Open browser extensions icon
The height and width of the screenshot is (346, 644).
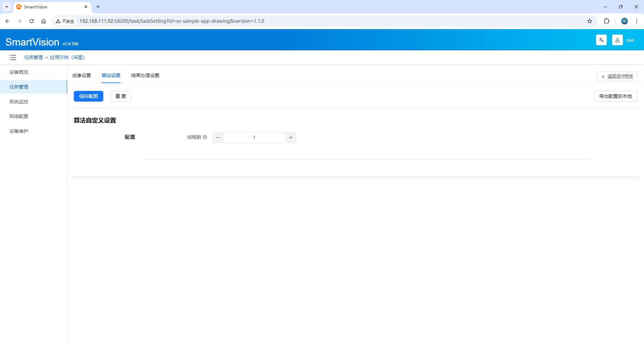pyautogui.click(x=606, y=21)
